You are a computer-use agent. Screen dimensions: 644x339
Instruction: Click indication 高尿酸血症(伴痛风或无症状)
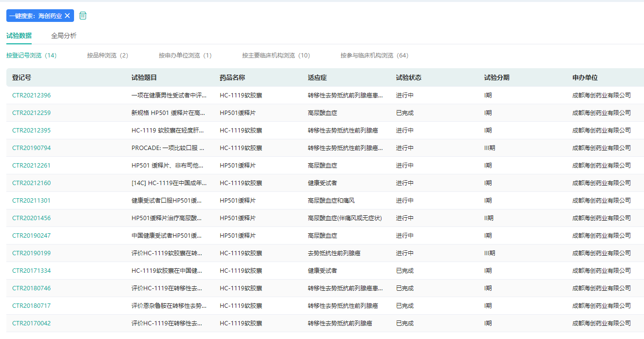[x=345, y=218]
